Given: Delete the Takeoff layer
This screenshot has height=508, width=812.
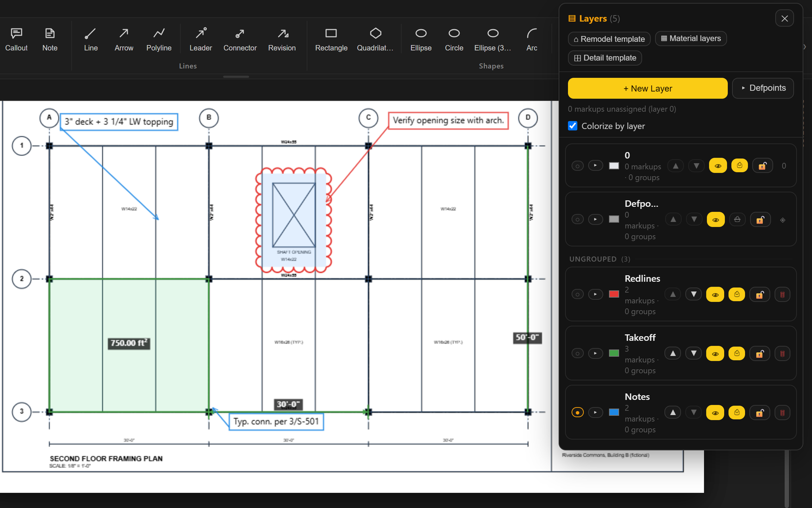Looking at the screenshot, I should pyautogui.click(x=783, y=354).
